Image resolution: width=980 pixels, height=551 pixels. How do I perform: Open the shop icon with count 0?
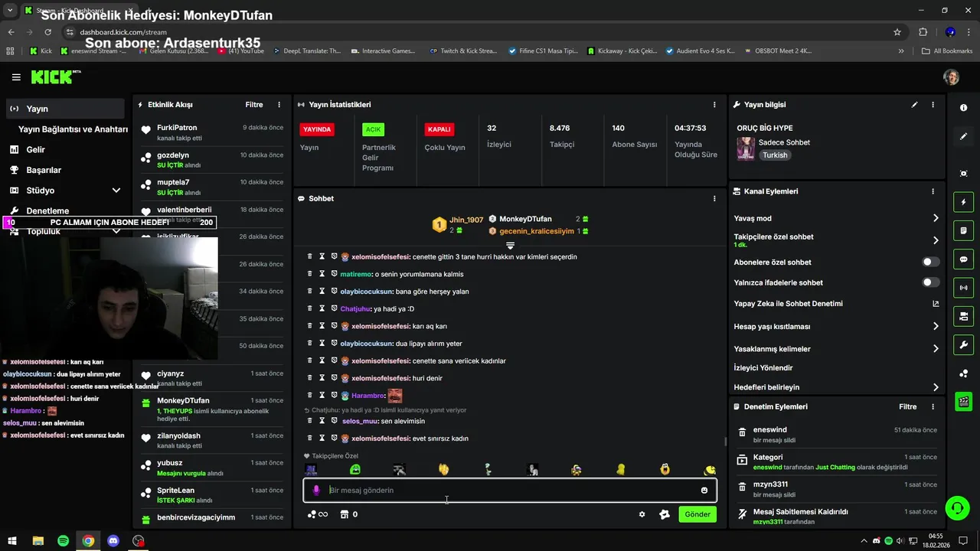coord(348,514)
